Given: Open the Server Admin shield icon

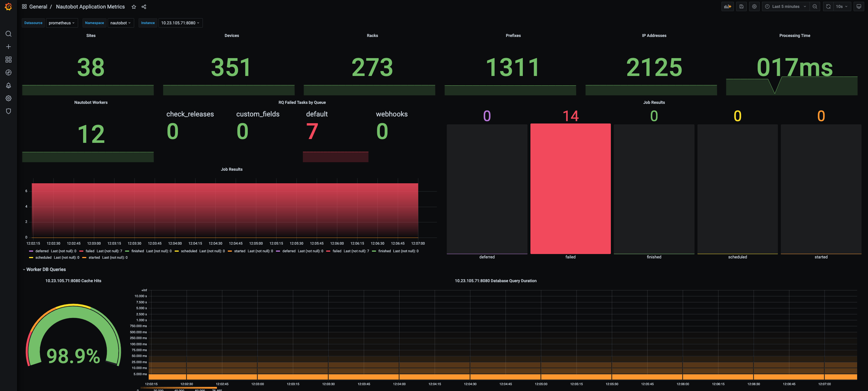Looking at the screenshot, I should (x=9, y=111).
